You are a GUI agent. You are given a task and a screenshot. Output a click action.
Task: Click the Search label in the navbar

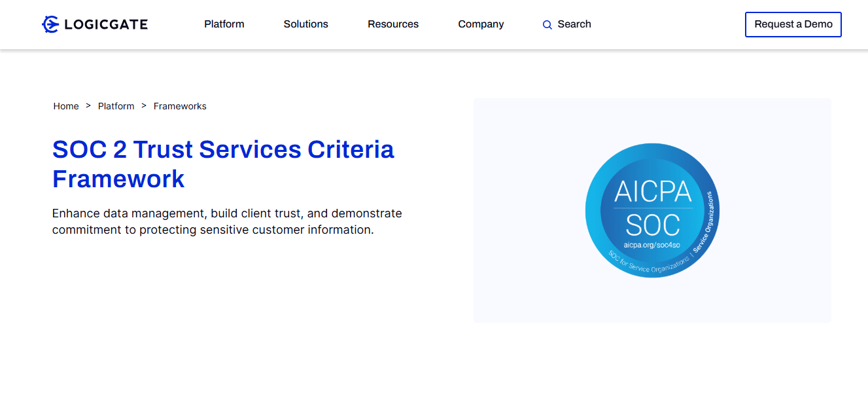click(x=574, y=24)
